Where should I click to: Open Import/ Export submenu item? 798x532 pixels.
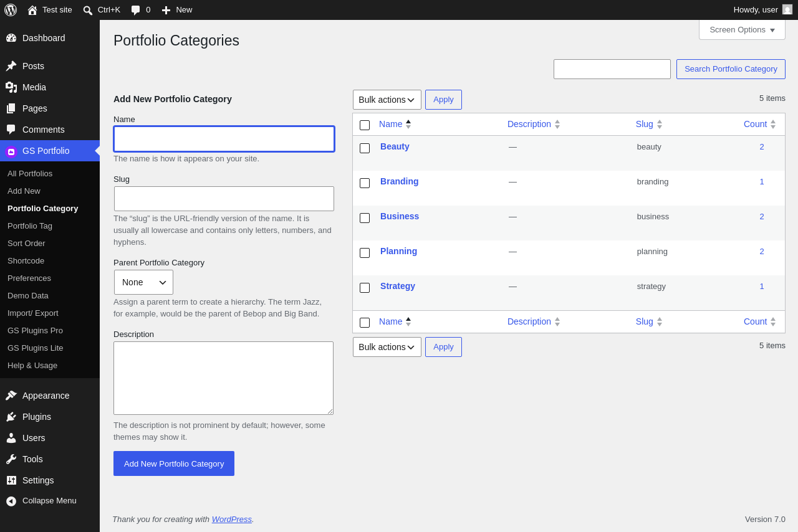click(33, 313)
